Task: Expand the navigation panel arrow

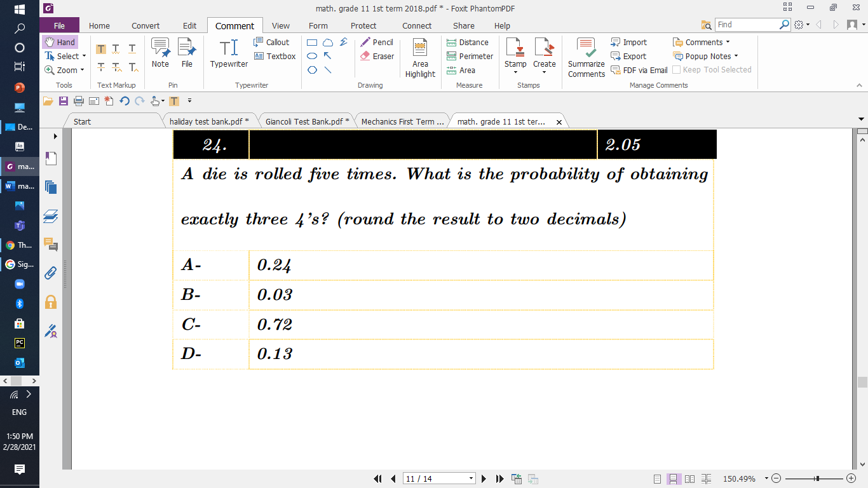Action: [x=55, y=136]
